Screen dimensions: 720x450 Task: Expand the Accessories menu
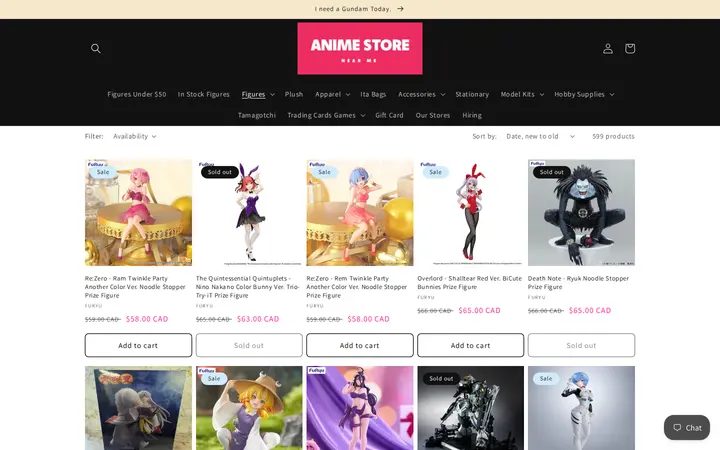[421, 94]
